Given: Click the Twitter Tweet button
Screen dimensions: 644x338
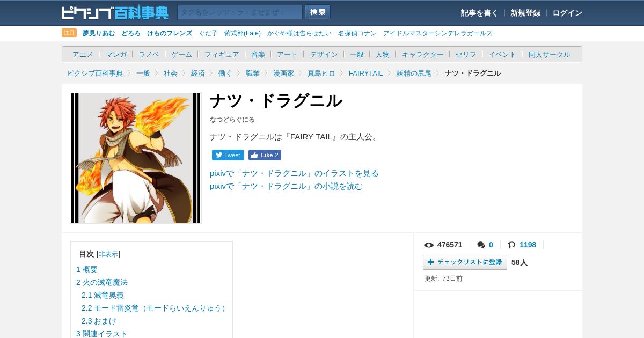Looking at the screenshot, I should pos(228,155).
